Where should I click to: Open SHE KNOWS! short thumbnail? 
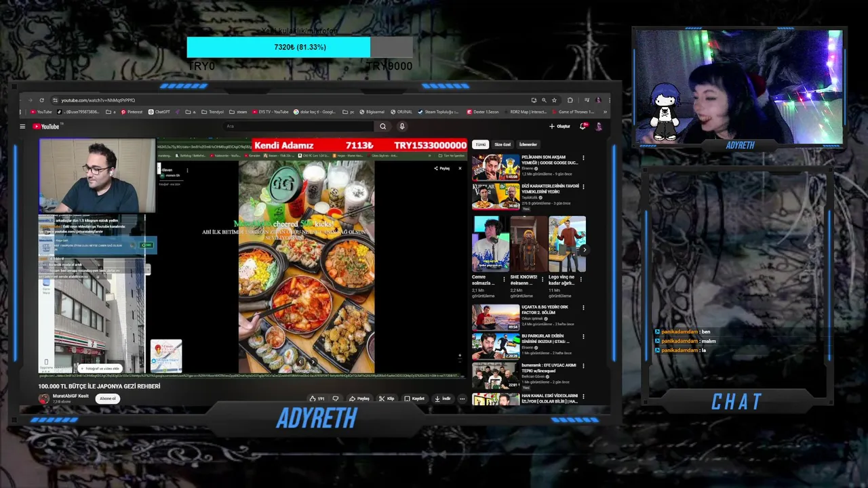coord(528,244)
